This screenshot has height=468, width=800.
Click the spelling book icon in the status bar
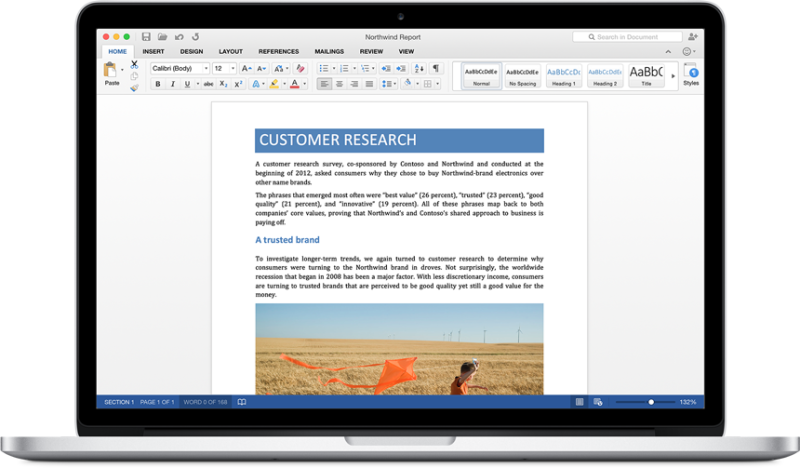pos(242,402)
